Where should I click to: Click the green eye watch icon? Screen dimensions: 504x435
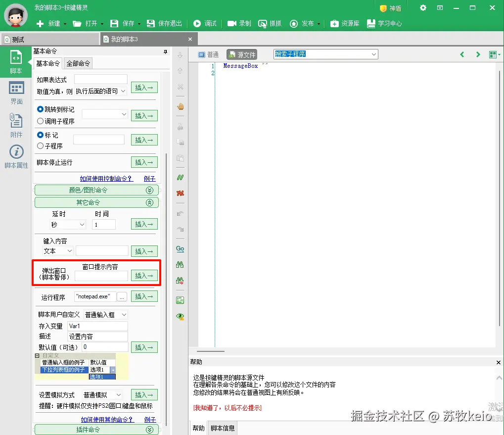181,317
